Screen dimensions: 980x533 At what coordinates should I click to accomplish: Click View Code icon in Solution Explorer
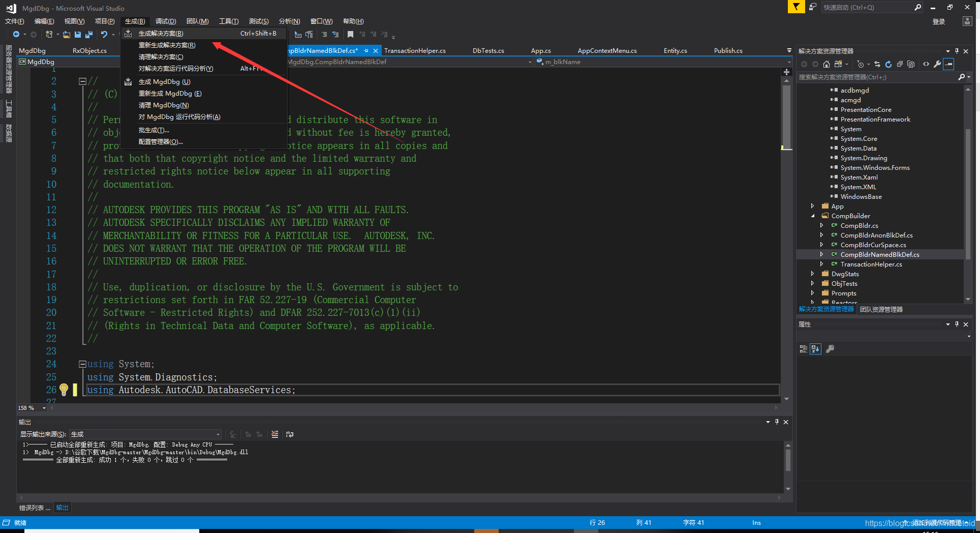tap(926, 64)
